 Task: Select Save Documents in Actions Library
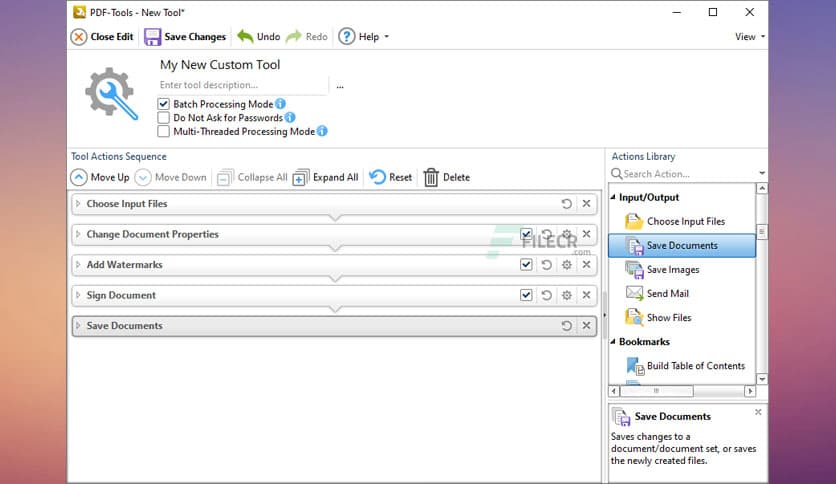[x=682, y=246]
